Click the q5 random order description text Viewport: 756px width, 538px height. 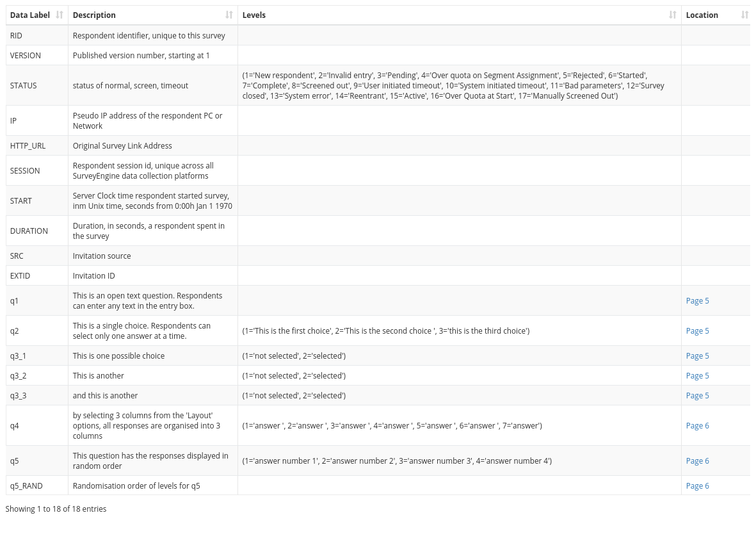click(x=150, y=461)
